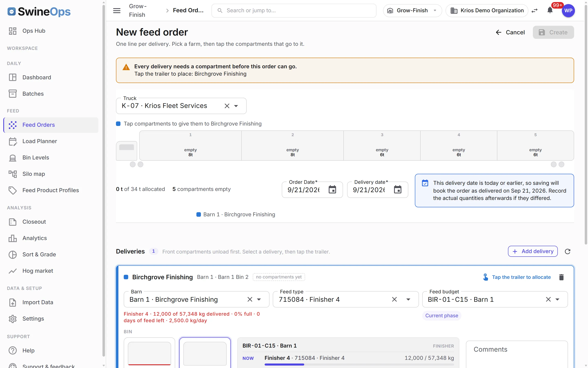
Task: Click the refresh deliveries icon
Action: (x=568, y=251)
